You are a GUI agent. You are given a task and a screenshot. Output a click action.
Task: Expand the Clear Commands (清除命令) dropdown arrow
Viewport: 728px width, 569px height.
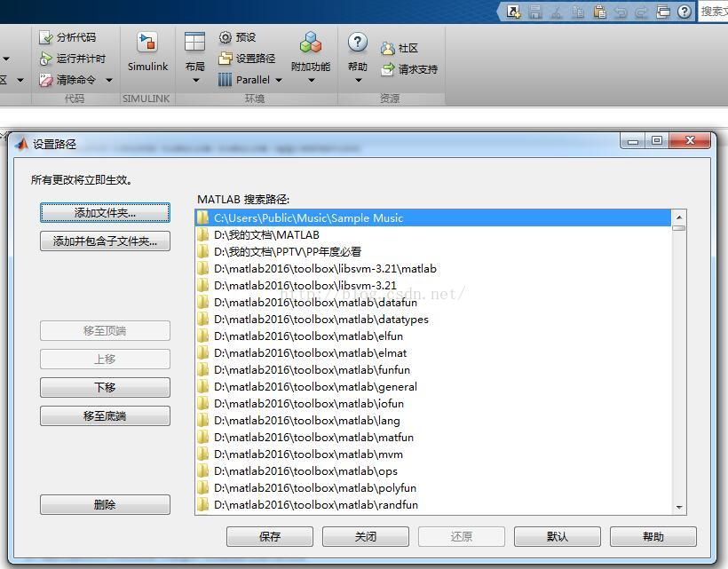pos(109,80)
